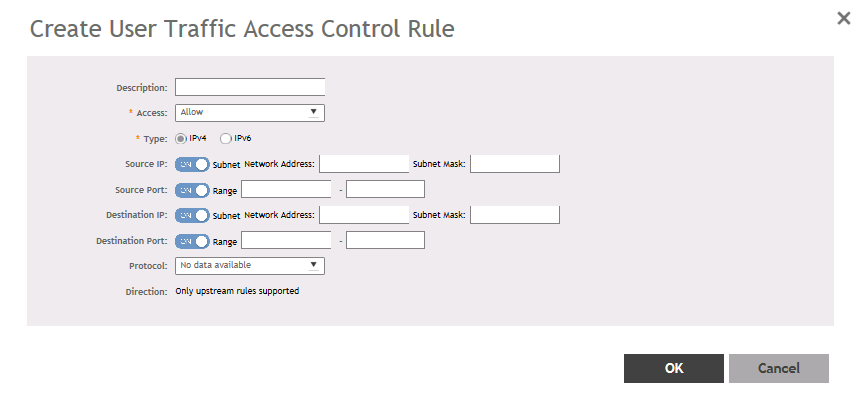Select the IPv4 radio button

pyautogui.click(x=181, y=139)
